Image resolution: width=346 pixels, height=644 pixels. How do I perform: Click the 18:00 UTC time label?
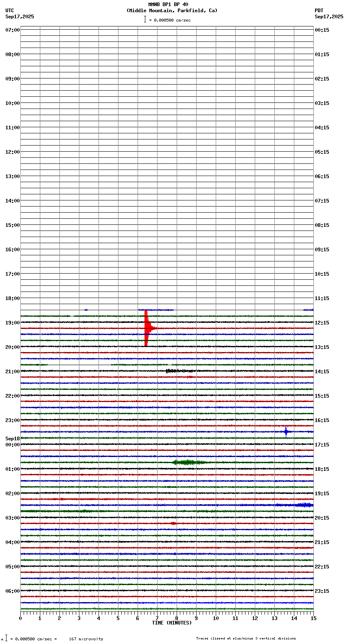tap(13, 298)
